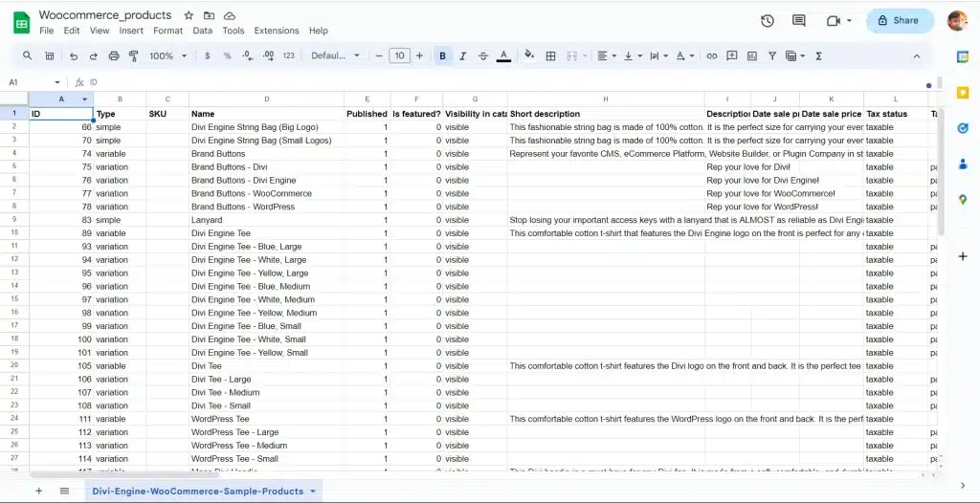Open the Insert menu
The image size is (980, 503).
coord(131,31)
